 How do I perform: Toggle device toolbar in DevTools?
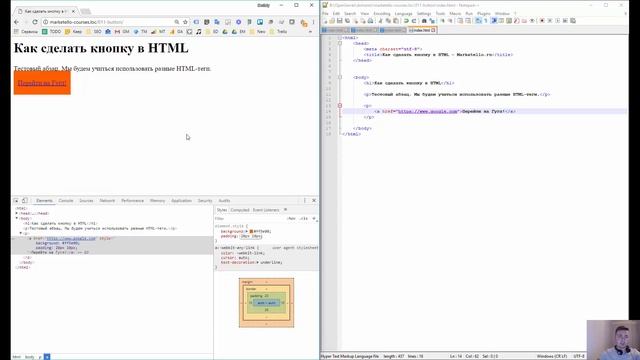25,200
